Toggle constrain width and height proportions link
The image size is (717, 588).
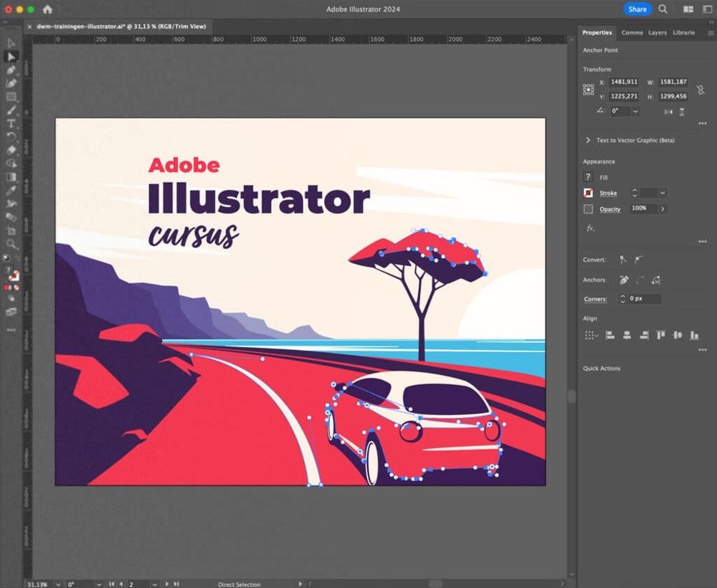(701, 90)
